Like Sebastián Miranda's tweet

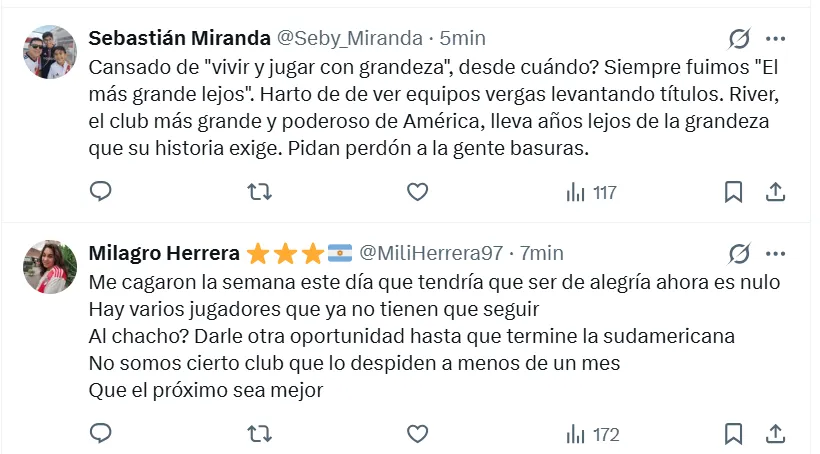[x=417, y=192]
